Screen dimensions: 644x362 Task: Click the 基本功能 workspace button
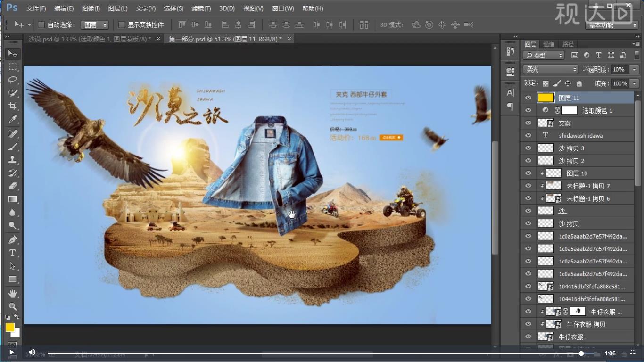(611, 26)
